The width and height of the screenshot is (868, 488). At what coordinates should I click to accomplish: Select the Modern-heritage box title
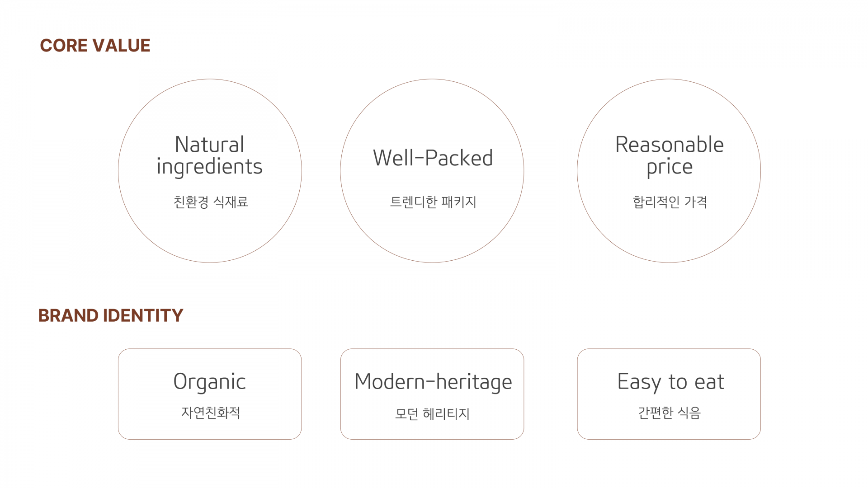(433, 382)
